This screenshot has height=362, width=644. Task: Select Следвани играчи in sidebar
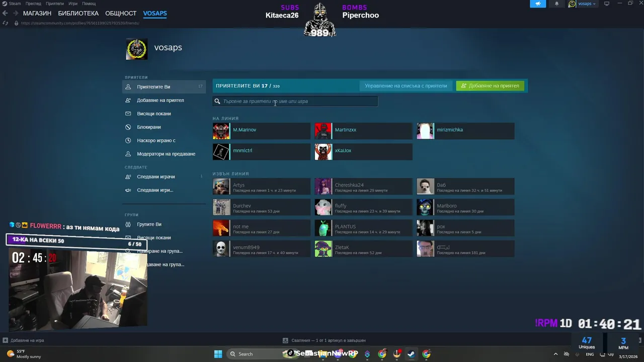164,176
